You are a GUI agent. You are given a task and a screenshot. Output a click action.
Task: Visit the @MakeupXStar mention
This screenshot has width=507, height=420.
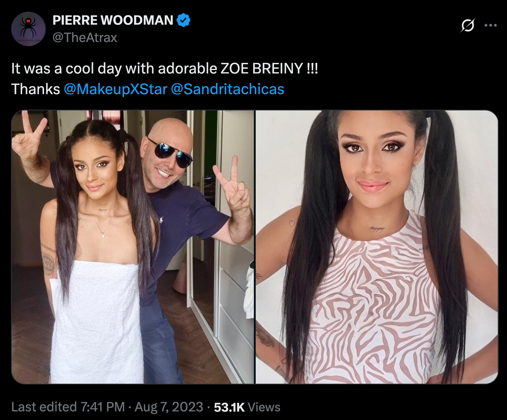pos(115,89)
